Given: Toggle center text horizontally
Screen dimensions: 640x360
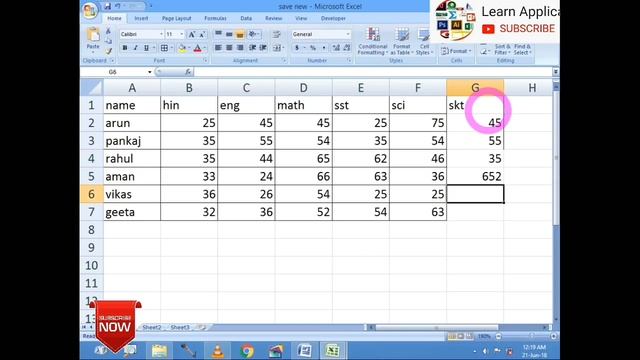Looking at the screenshot, I should pos(229,48).
